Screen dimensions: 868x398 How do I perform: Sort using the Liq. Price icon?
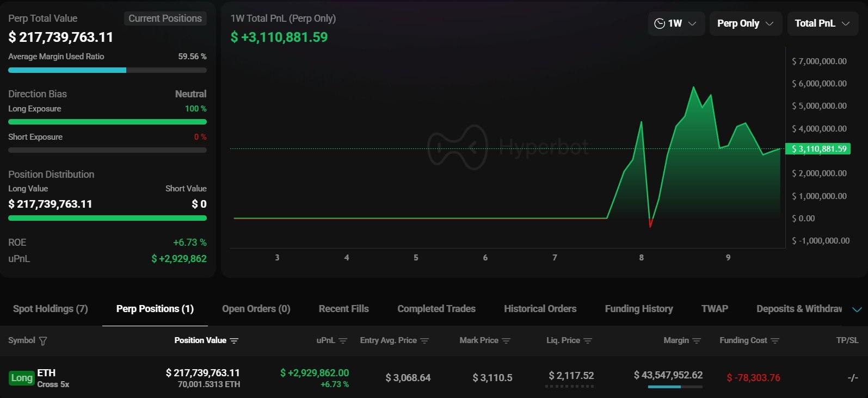588,341
